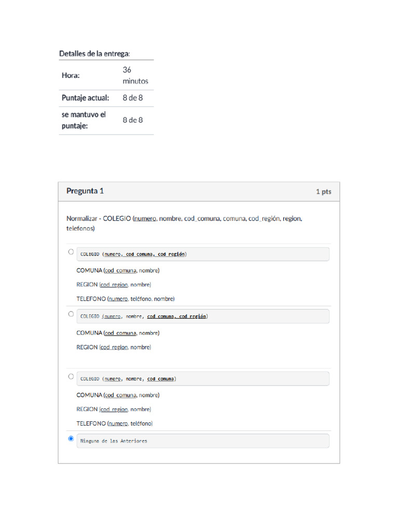Click the score value beside 'se mantuvo el puntaje'
The image size is (399, 532).
coord(132,120)
